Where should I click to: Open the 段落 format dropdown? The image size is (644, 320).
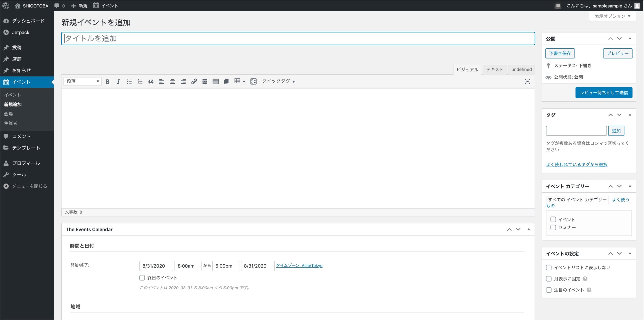[83, 81]
